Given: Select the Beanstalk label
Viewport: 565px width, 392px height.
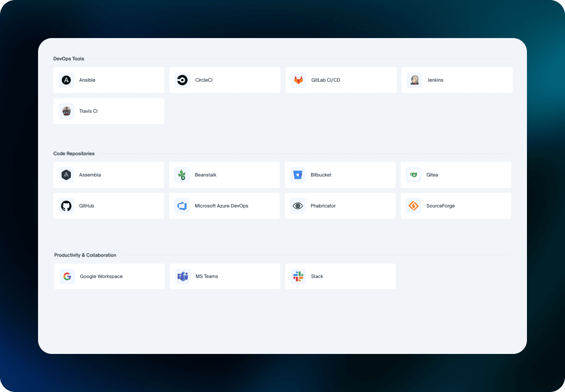Looking at the screenshot, I should pyautogui.click(x=206, y=175).
